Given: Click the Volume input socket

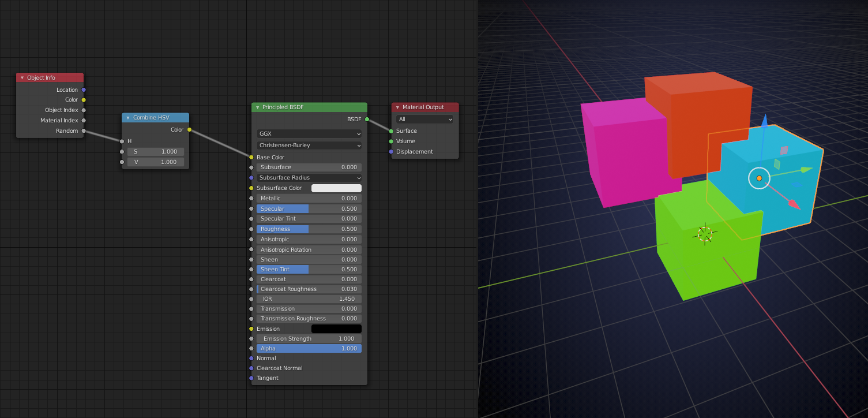Looking at the screenshot, I should pos(391,141).
